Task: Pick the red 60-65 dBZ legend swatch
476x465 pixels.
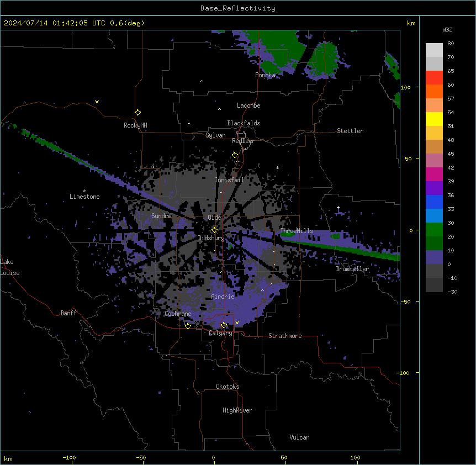Action: pyautogui.click(x=434, y=78)
